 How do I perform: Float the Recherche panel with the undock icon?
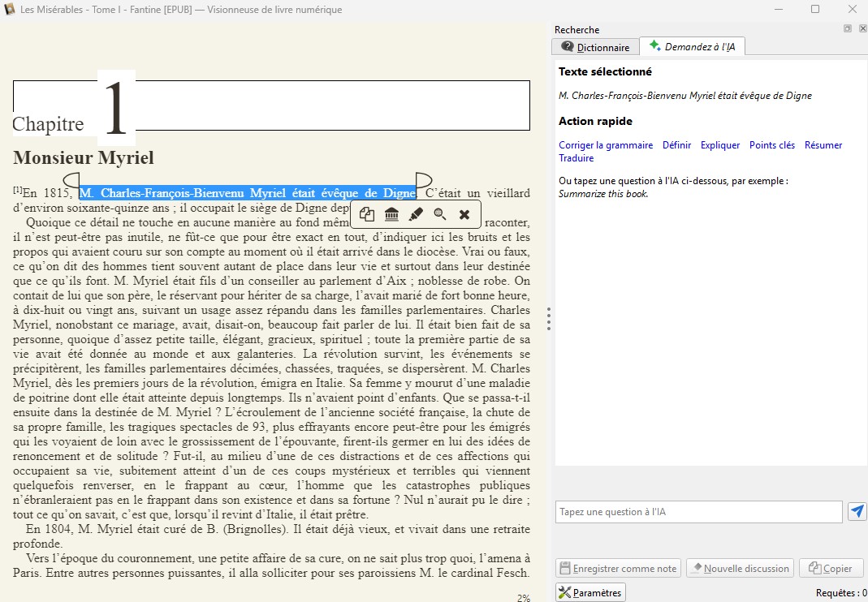tap(848, 28)
